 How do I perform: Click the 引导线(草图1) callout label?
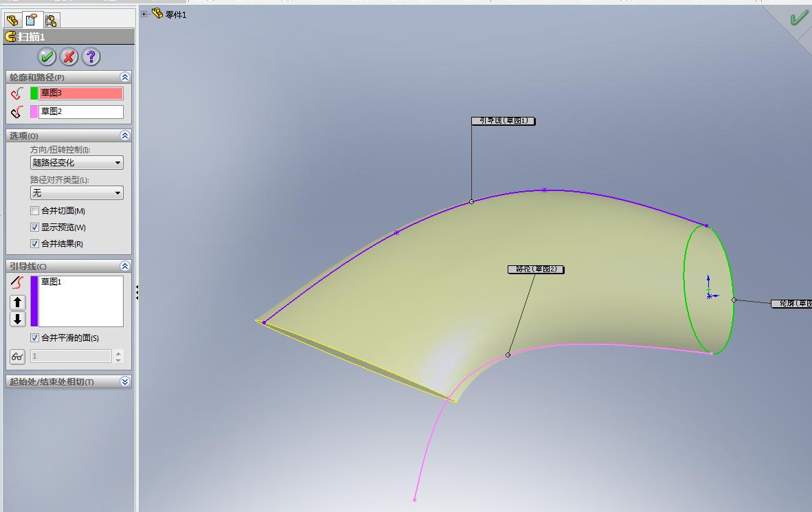pos(504,121)
